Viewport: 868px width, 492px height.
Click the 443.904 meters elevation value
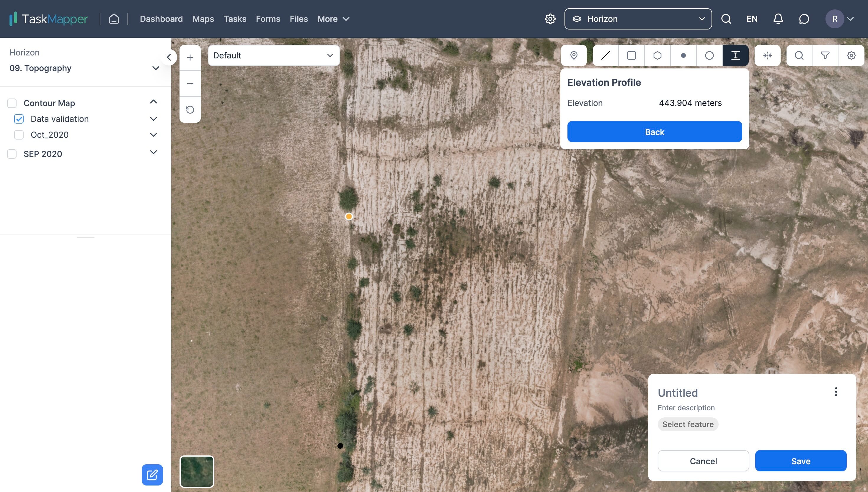coord(690,103)
